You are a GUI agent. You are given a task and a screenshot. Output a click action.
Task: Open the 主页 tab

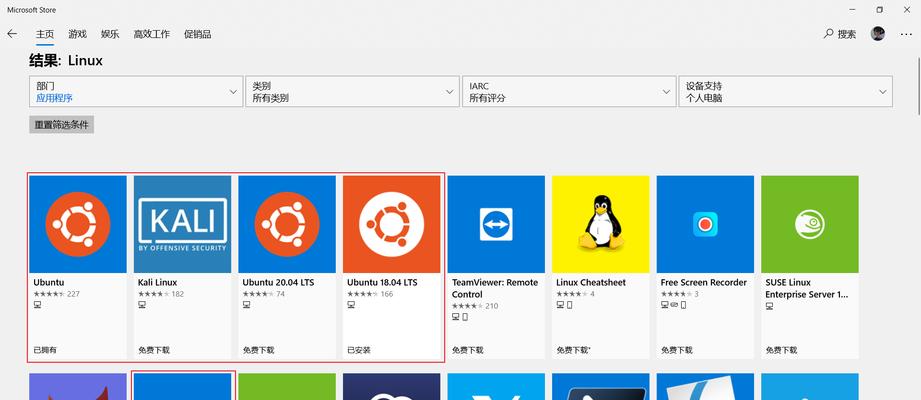[x=45, y=34]
